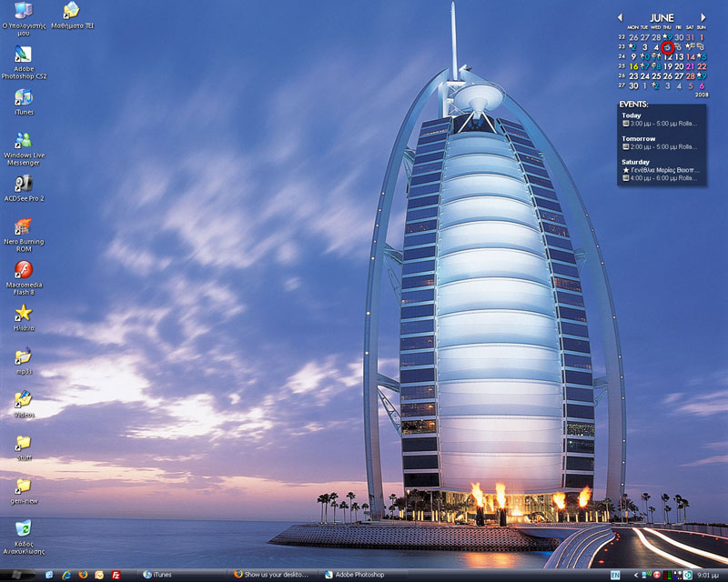728x582 pixels.
Task: Open the stuff folder
Action: pos(24,443)
